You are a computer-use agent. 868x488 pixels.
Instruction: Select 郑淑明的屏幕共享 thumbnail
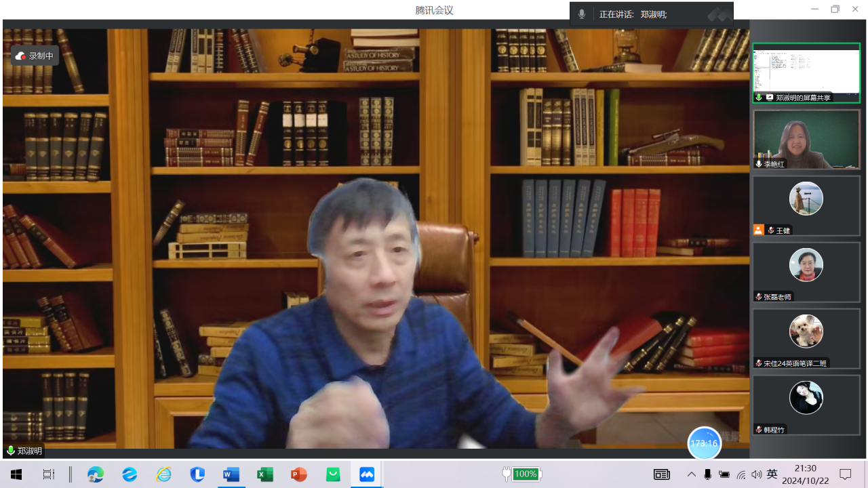[806, 73]
